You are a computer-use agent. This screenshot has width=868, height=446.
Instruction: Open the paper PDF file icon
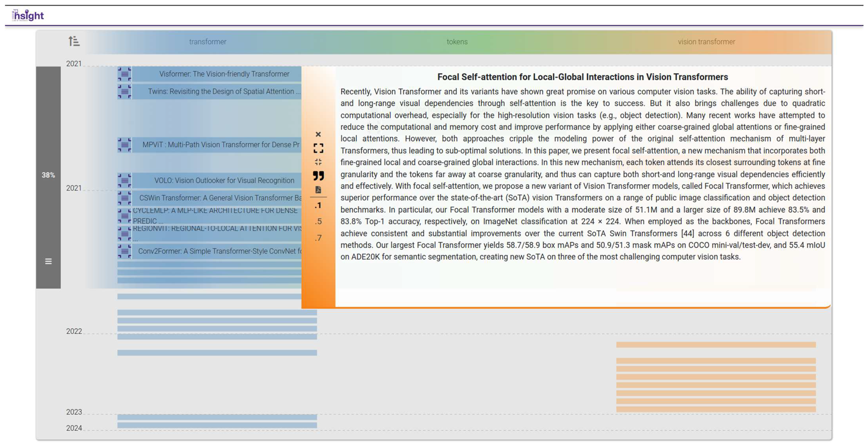point(318,190)
